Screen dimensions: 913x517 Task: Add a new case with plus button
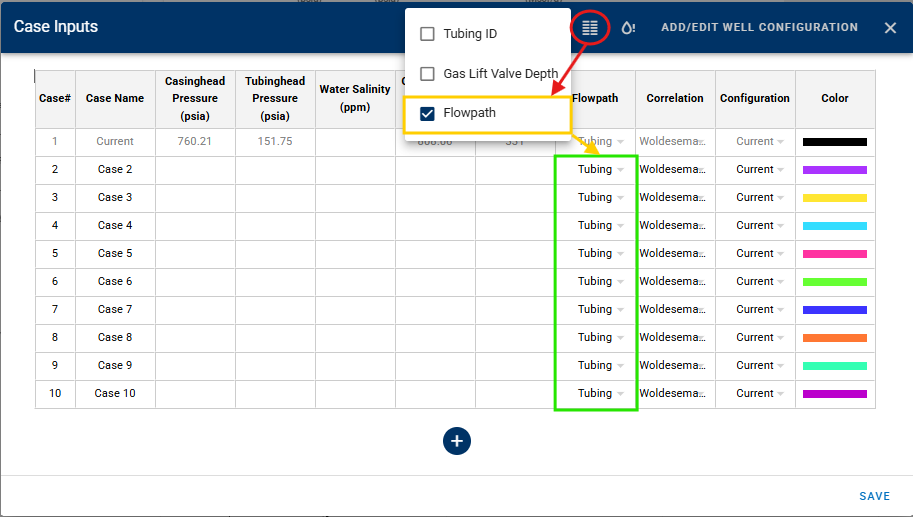(x=456, y=441)
